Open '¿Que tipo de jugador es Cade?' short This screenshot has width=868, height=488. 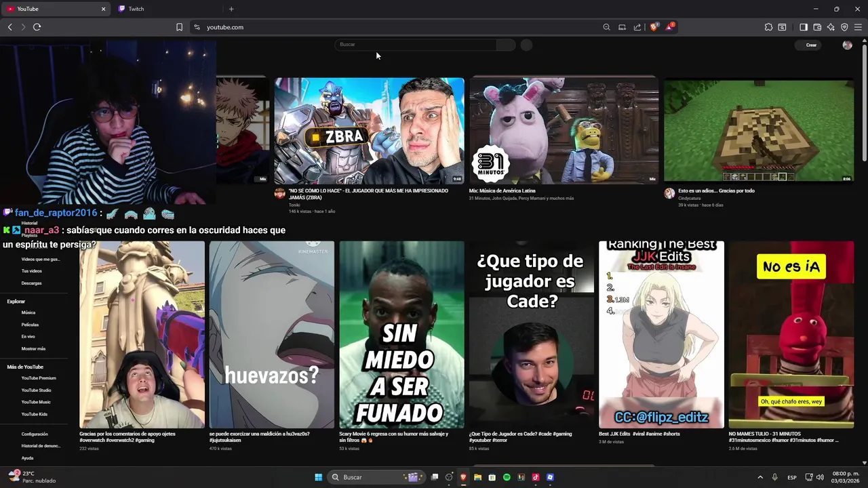click(531, 335)
